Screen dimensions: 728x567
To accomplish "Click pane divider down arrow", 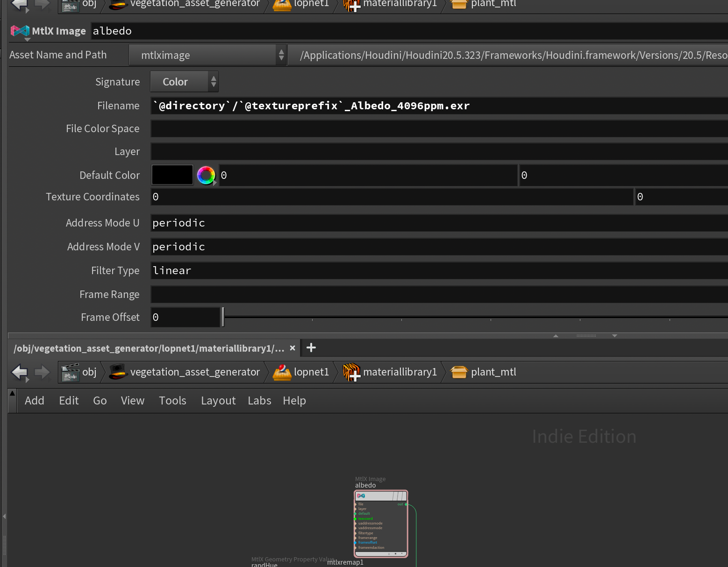I will [615, 336].
